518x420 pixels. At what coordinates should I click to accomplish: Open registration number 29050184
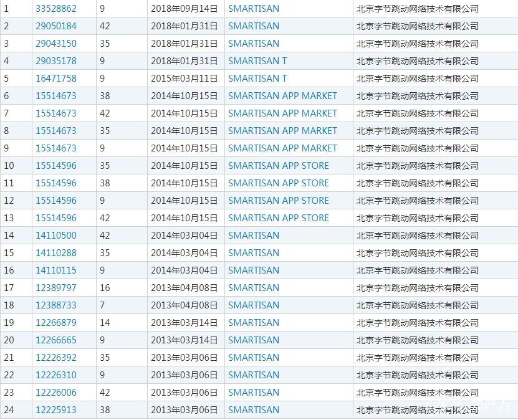coord(56,26)
